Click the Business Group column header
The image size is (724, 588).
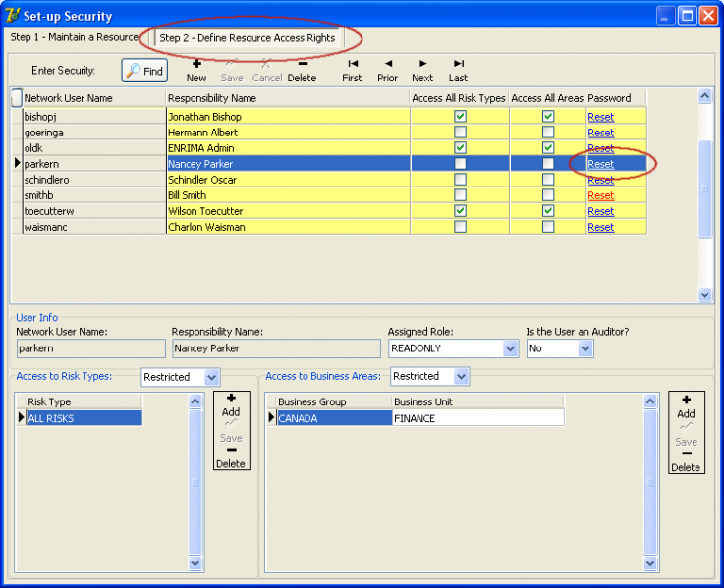coord(334,401)
